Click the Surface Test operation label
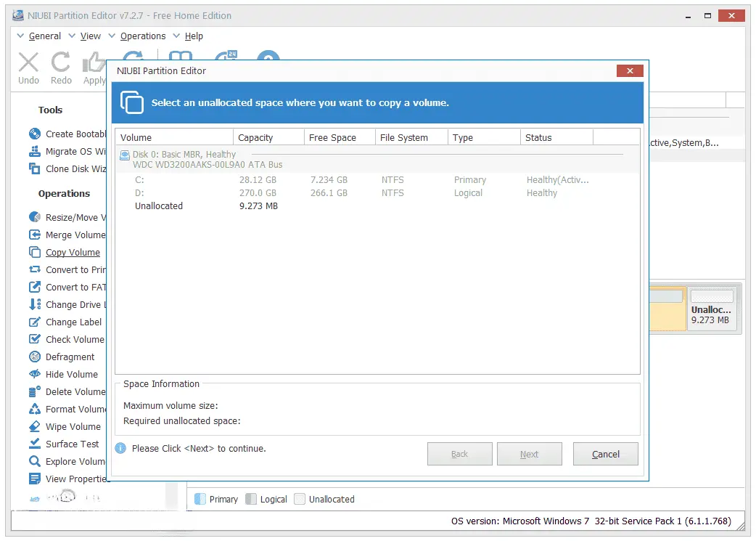Image resolution: width=756 pixels, height=541 pixels. (x=73, y=444)
